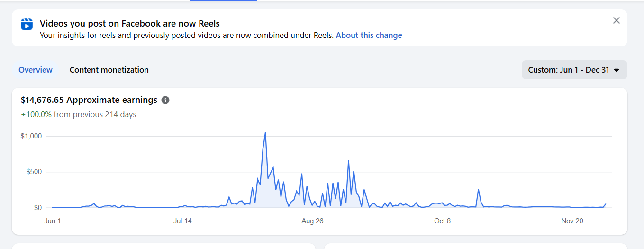644x249 pixels.
Task: Click the $1,000 y-axis label
Action: (31, 136)
